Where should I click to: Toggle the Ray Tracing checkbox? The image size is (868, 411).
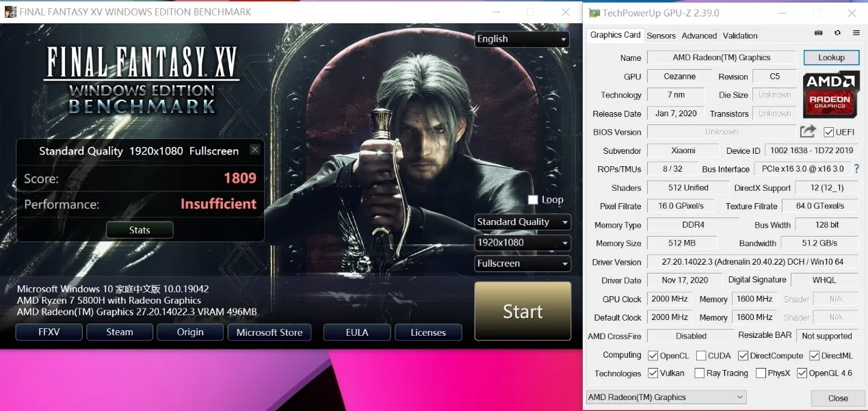[699, 373]
